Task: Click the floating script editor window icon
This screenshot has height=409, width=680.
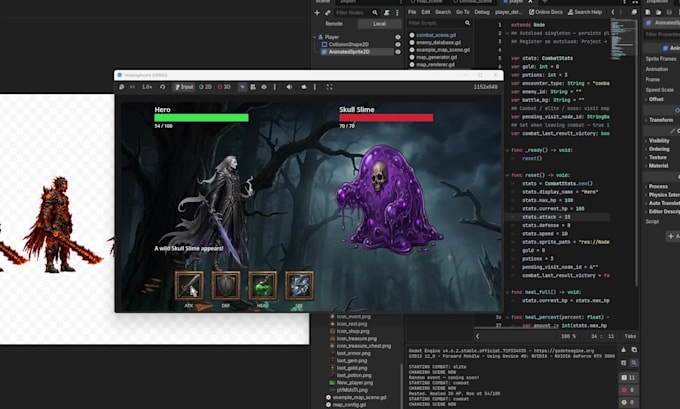Action: [634, 12]
